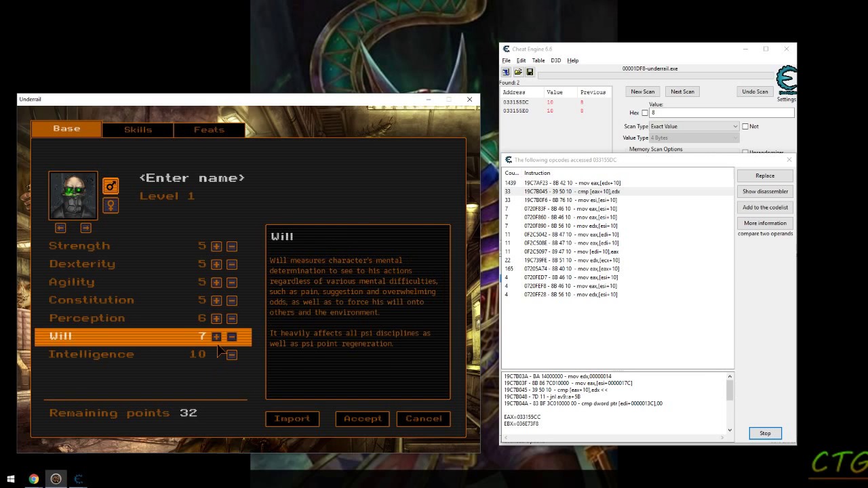Click the Accept button
The width and height of the screenshot is (868, 488).
(363, 419)
